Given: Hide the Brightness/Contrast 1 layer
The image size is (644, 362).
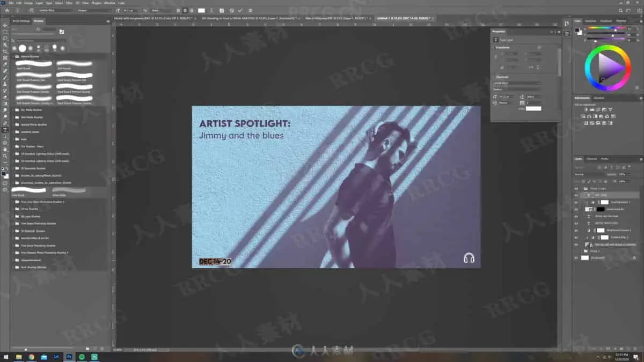Looking at the screenshot, I should [x=576, y=230].
